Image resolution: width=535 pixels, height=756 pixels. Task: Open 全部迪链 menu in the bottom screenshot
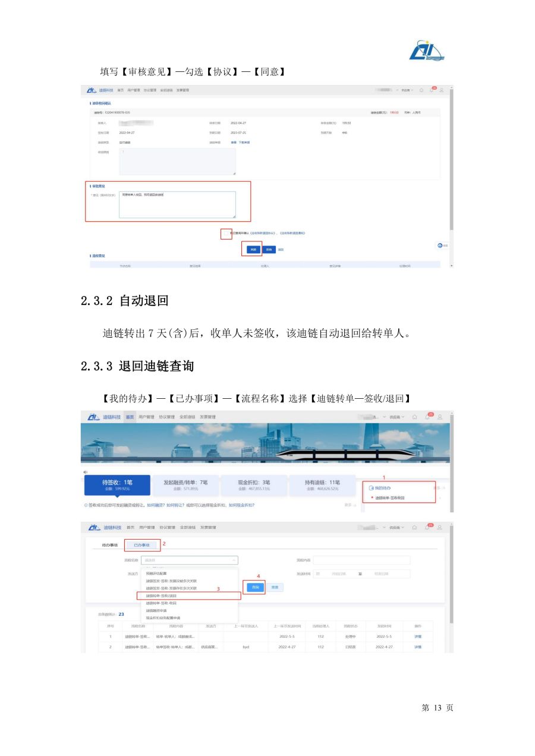click(187, 527)
